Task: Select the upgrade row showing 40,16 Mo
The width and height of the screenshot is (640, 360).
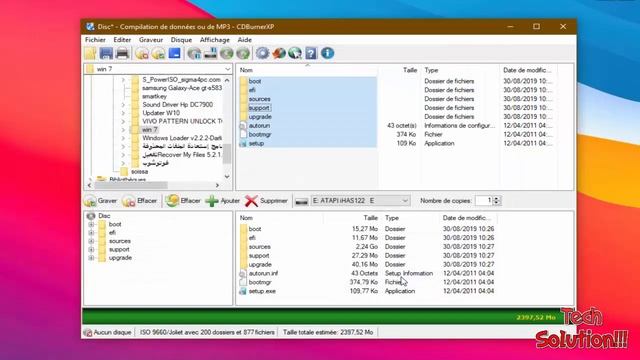Action: point(367,265)
